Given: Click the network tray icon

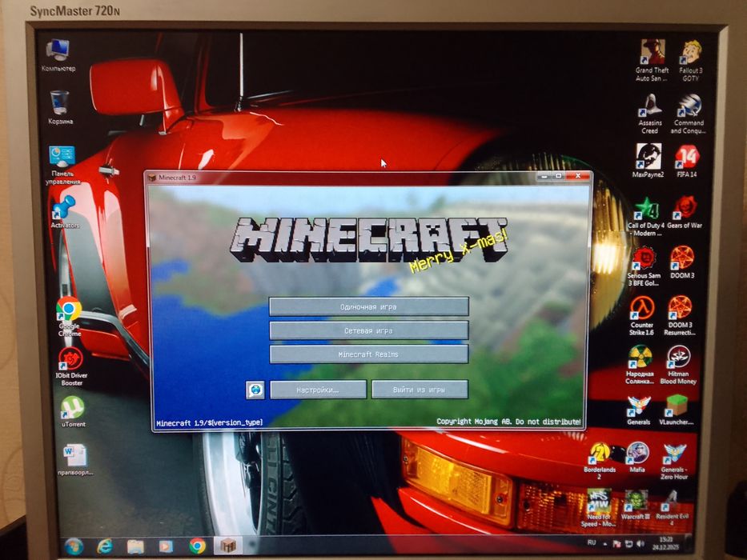Looking at the screenshot, I should click(x=629, y=543).
